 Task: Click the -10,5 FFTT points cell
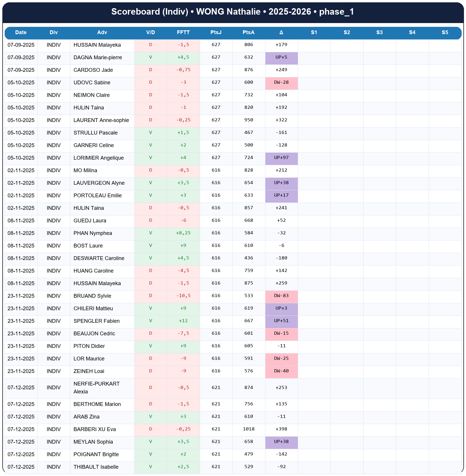pos(183,296)
